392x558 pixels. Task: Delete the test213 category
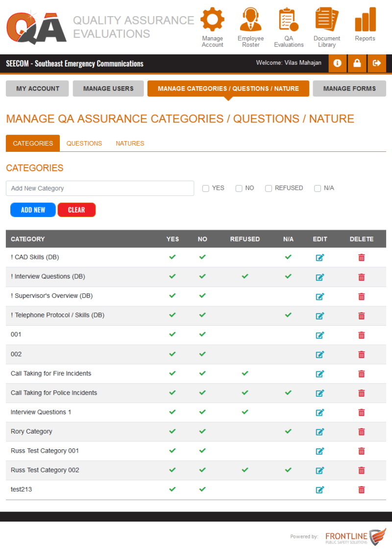click(x=361, y=489)
